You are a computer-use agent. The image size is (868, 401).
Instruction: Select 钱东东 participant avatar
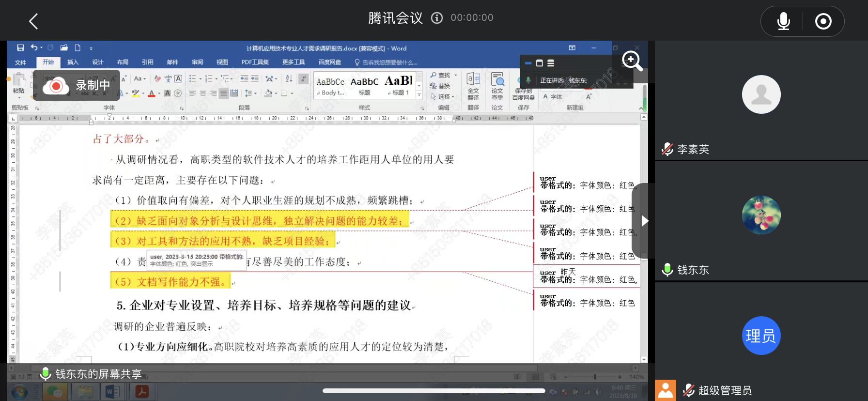pyautogui.click(x=761, y=215)
